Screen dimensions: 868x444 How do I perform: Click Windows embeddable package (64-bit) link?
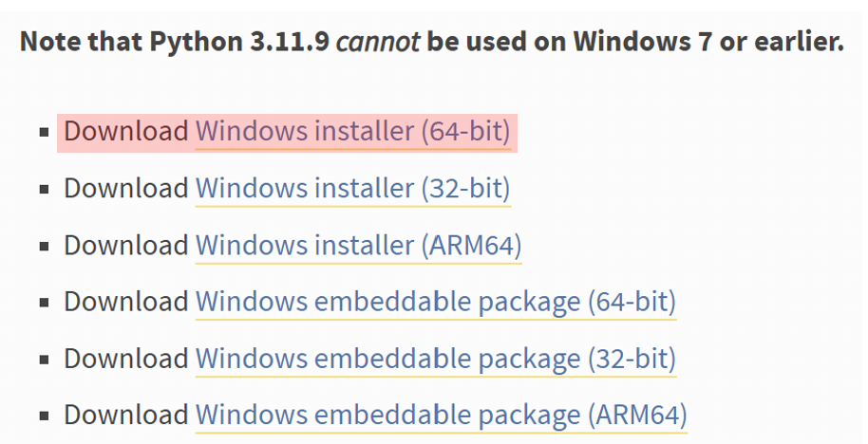pos(435,302)
